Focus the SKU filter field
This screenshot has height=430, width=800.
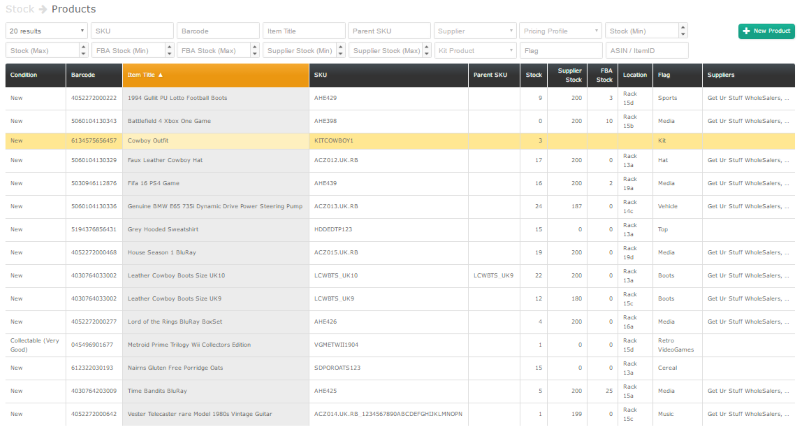[x=133, y=31]
